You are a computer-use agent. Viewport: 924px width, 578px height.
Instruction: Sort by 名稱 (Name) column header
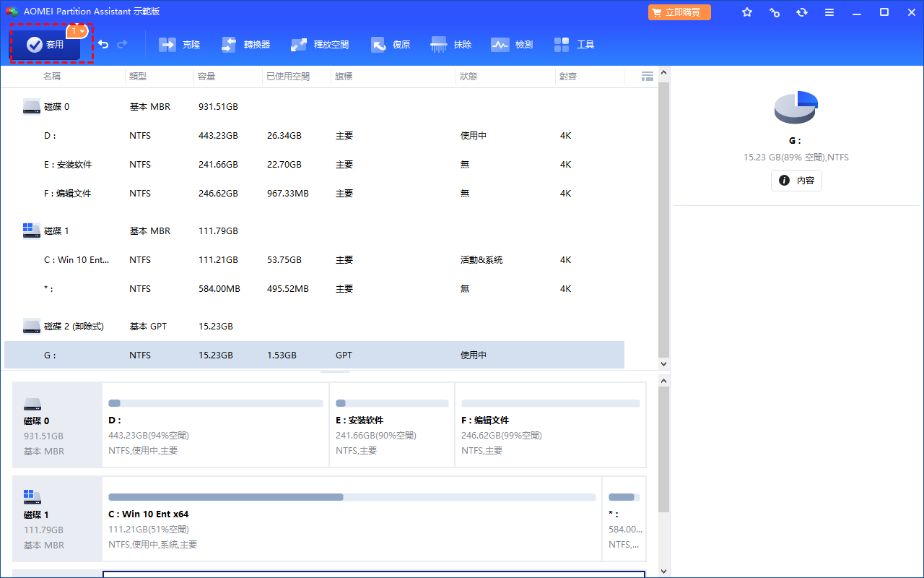click(52, 77)
